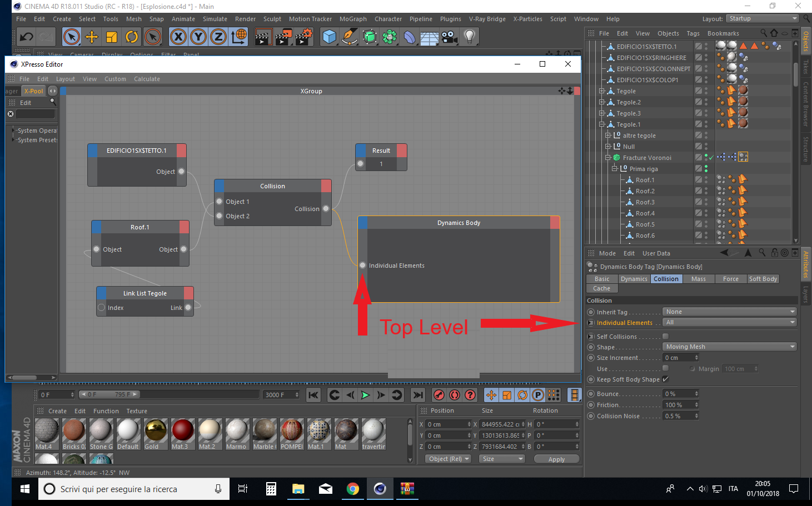Open Layout dropdown showing Startup
This screenshot has width=812, height=506.
point(763,18)
